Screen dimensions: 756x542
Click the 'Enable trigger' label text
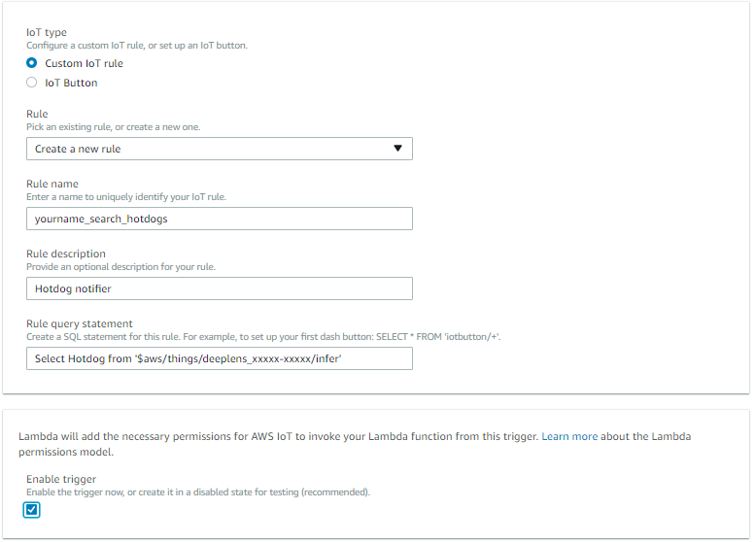[x=61, y=480]
